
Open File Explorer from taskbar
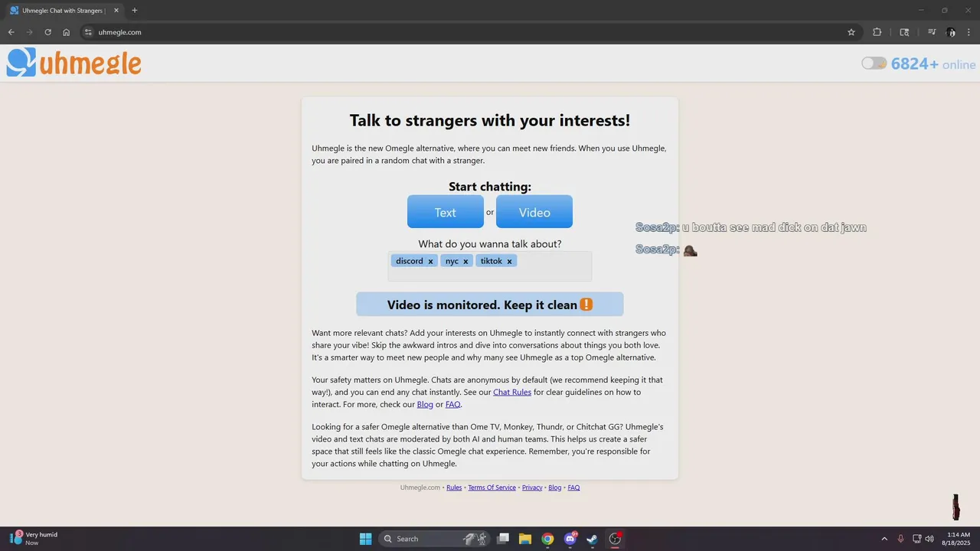[x=525, y=539]
